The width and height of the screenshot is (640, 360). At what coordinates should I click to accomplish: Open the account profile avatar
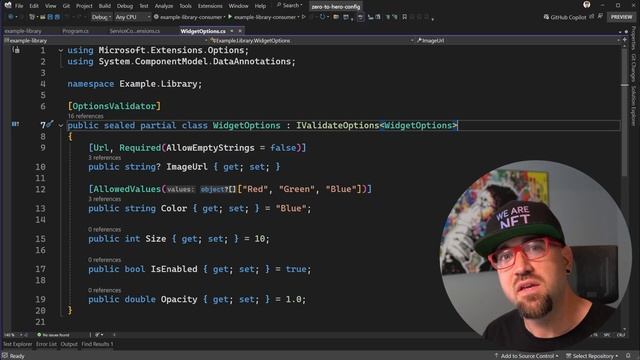[587, 5]
